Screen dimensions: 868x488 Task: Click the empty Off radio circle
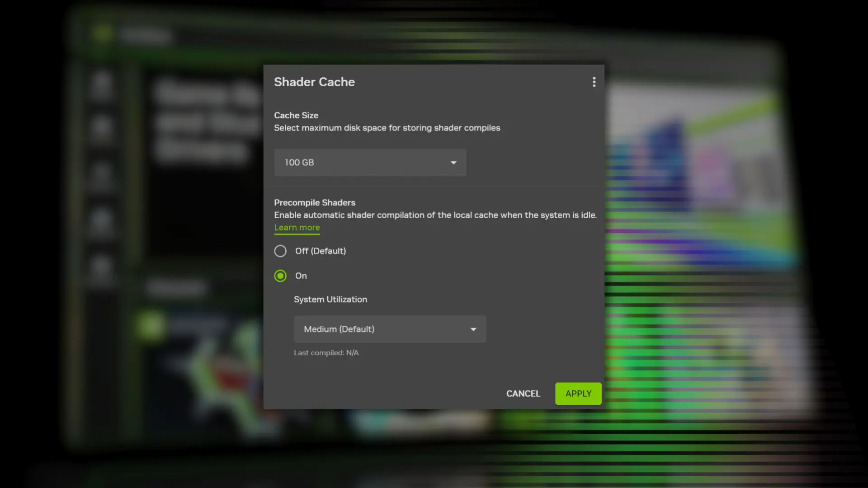coord(280,251)
